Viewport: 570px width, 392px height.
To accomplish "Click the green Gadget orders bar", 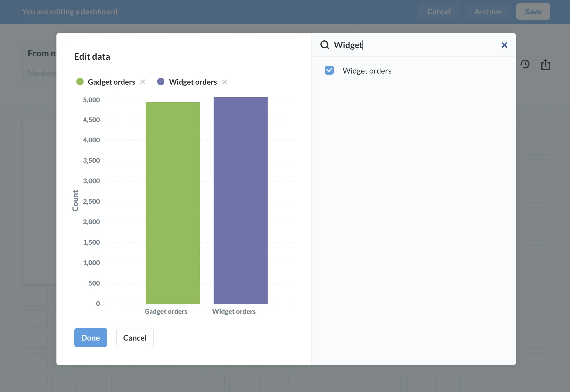I will tap(173, 203).
